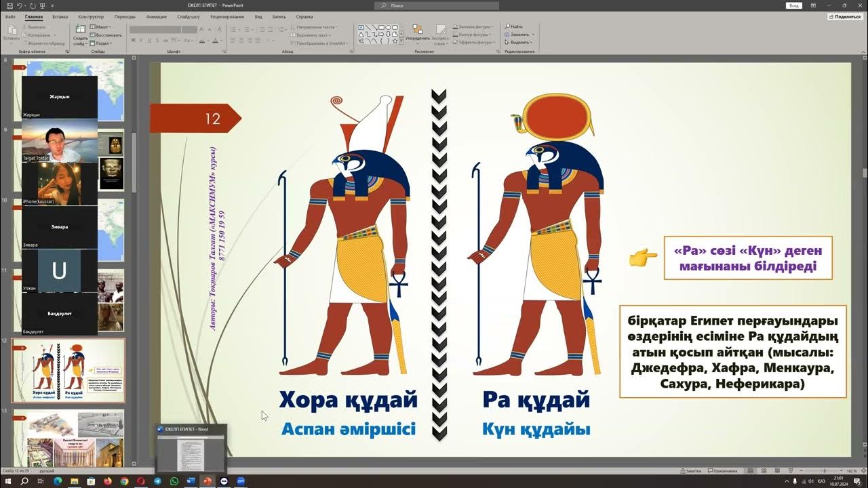Undo the last action

pos(18,5)
